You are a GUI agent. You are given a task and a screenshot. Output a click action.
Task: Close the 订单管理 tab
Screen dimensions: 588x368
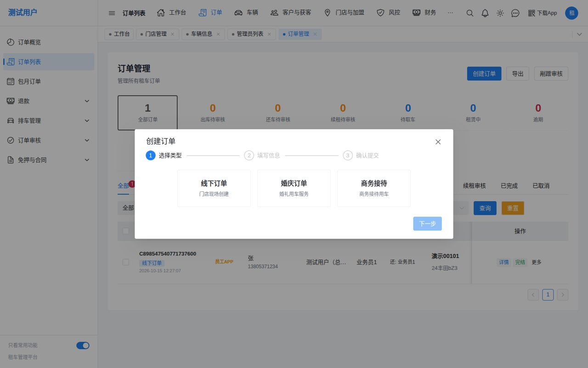pos(315,34)
